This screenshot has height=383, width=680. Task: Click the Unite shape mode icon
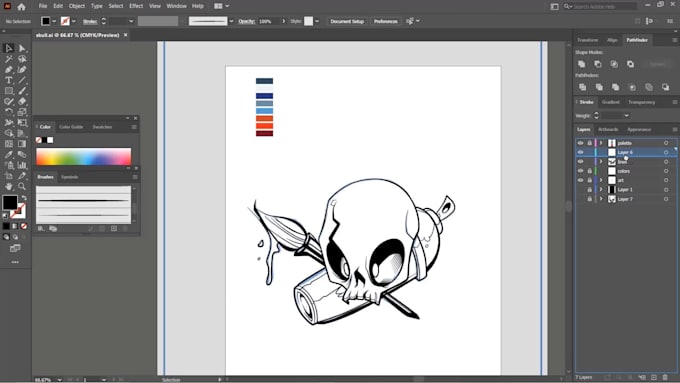[582, 64]
